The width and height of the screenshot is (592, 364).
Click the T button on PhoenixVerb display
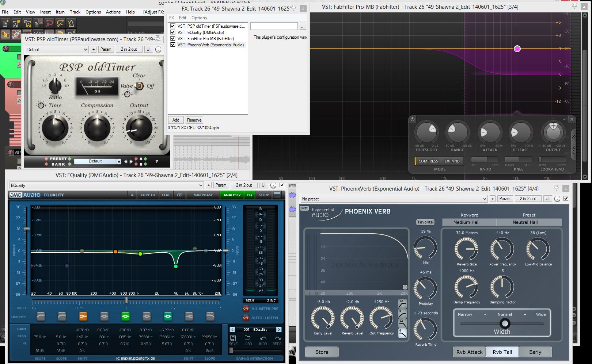(405, 287)
